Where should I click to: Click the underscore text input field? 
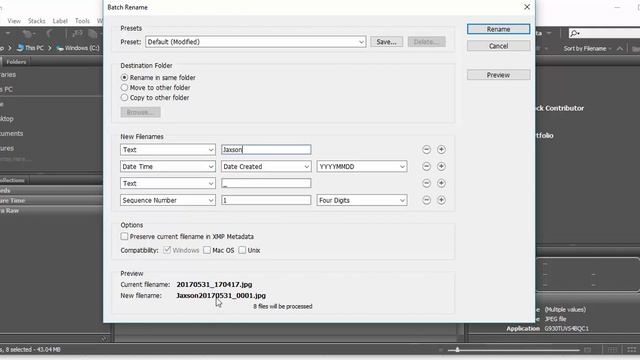[x=266, y=183]
